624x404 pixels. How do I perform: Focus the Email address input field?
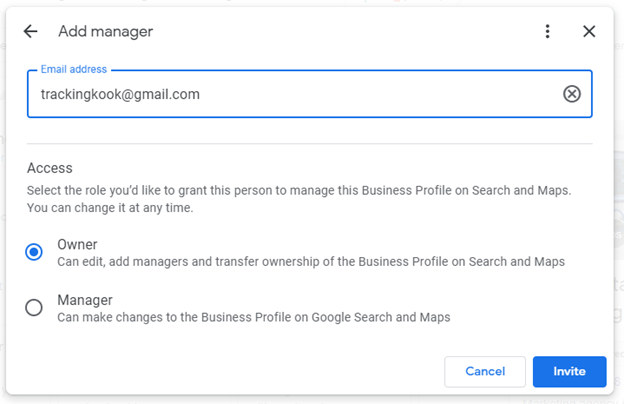pos(310,94)
